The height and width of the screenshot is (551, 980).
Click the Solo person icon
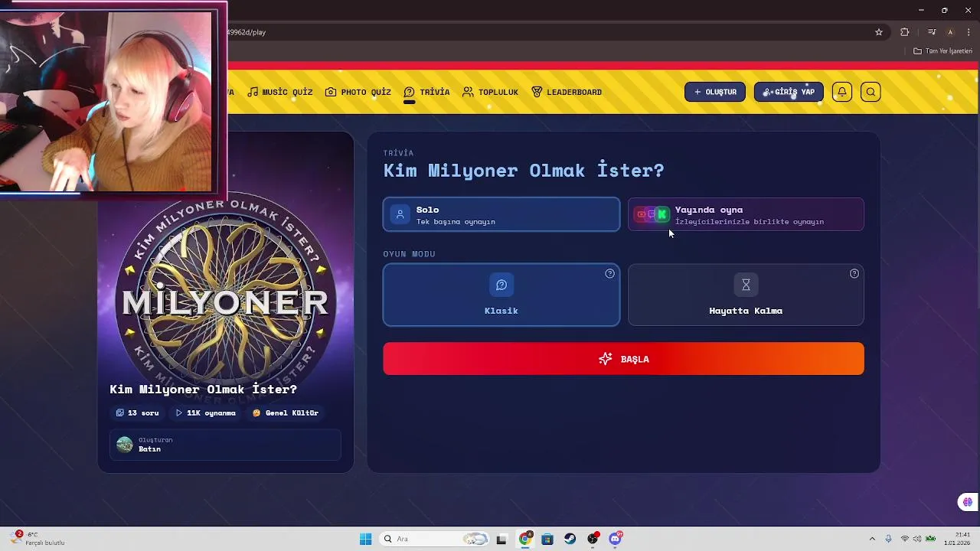tap(400, 214)
